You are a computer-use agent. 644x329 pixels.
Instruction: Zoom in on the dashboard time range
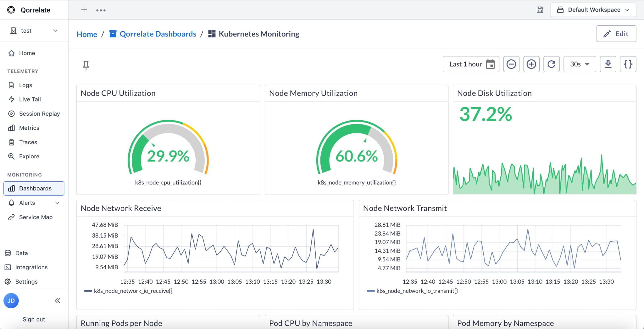point(531,64)
